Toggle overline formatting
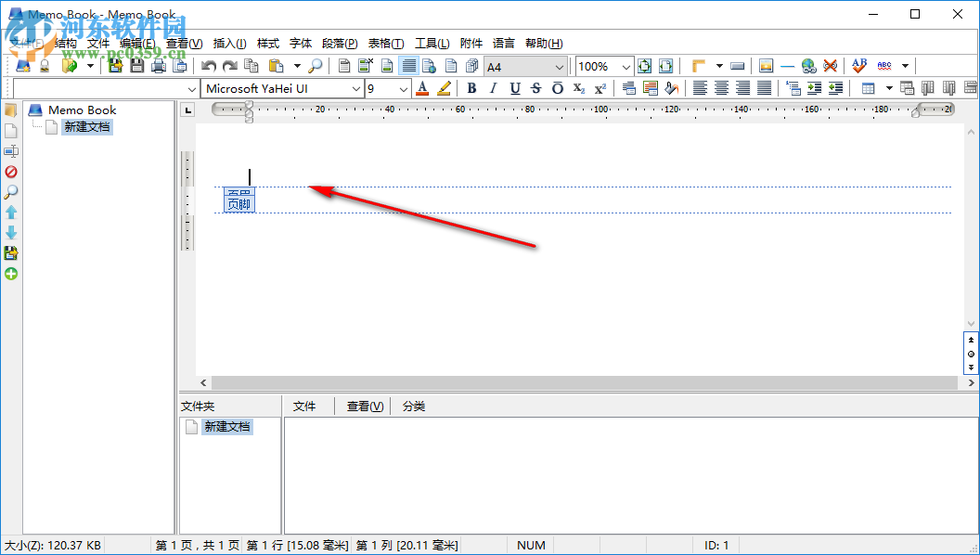The height and width of the screenshot is (555, 980). pos(558,88)
